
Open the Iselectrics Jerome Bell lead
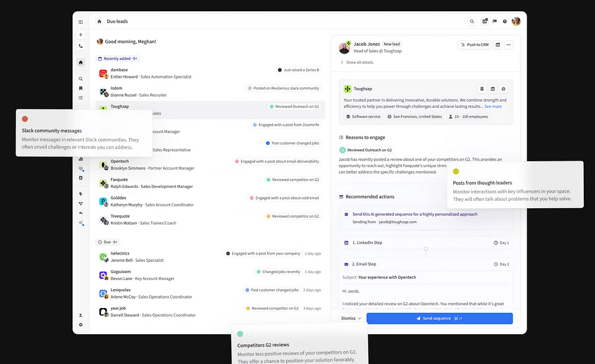click(210, 257)
